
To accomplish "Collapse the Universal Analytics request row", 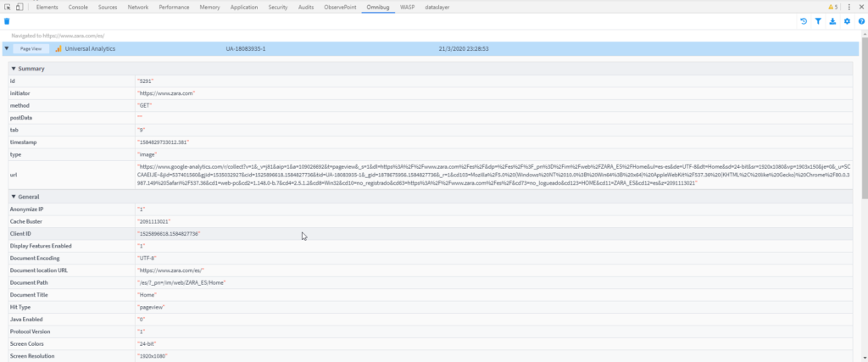I will click(x=7, y=48).
